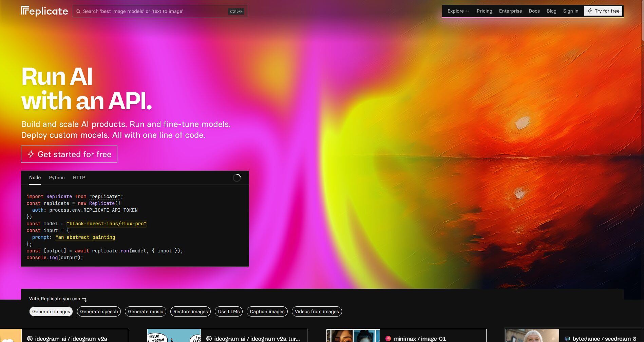The image size is (644, 342).
Task: Click the 'Run AI with an API.' headline
Action: pos(87,89)
